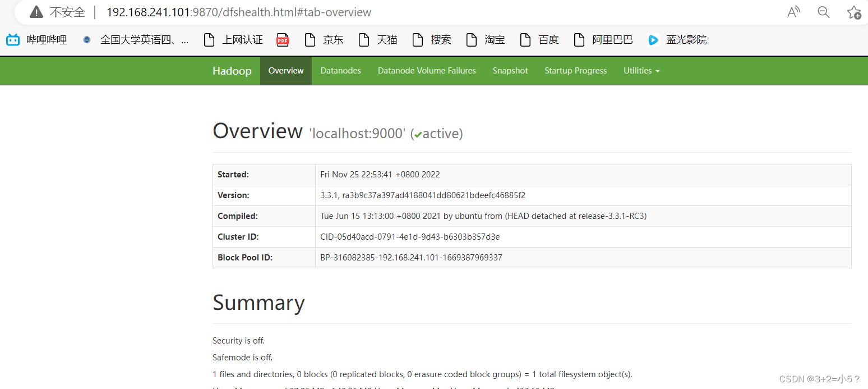
Task: Open the PDF bookmark icon
Action: [283, 40]
